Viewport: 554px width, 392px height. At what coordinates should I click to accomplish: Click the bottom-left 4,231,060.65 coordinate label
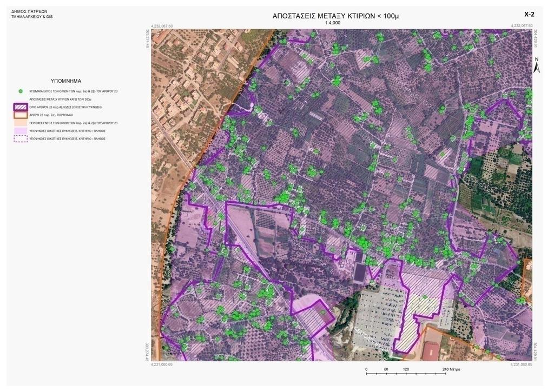tap(162, 364)
